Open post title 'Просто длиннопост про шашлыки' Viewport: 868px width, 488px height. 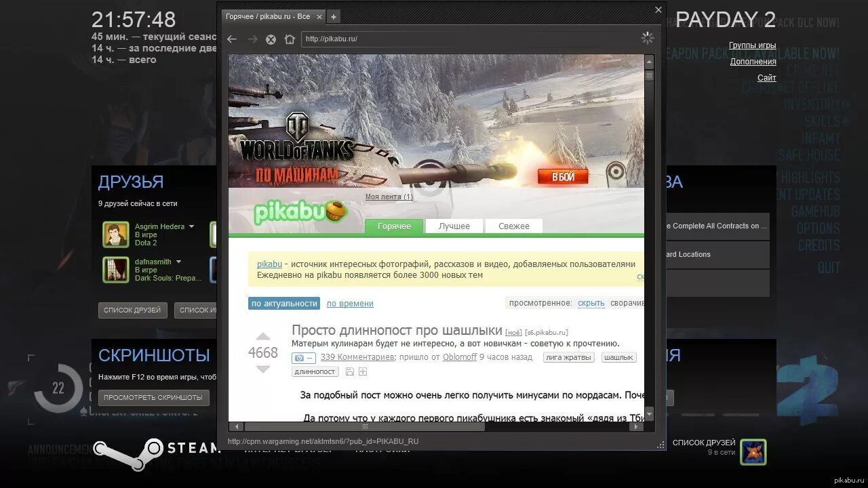pyautogui.click(x=397, y=330)
